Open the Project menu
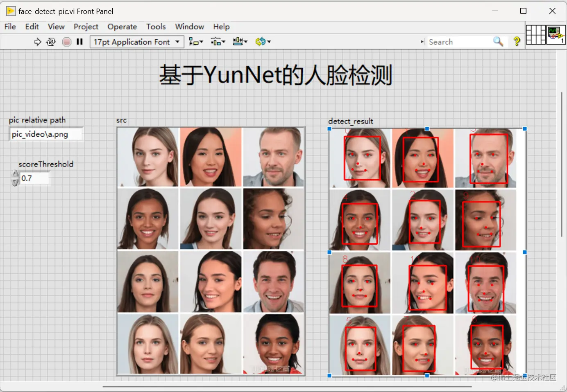The width and height of the screenshot is (567, 392). 86,27
